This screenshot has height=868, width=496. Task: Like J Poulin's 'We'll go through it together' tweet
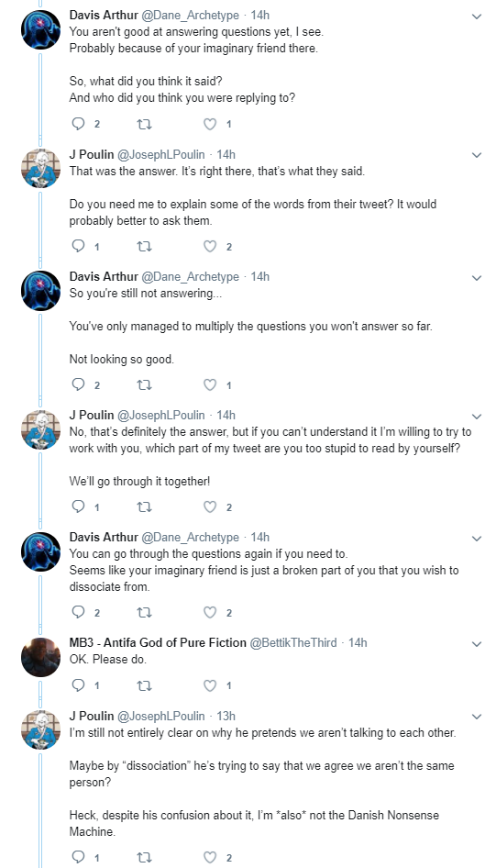(210, 507)
